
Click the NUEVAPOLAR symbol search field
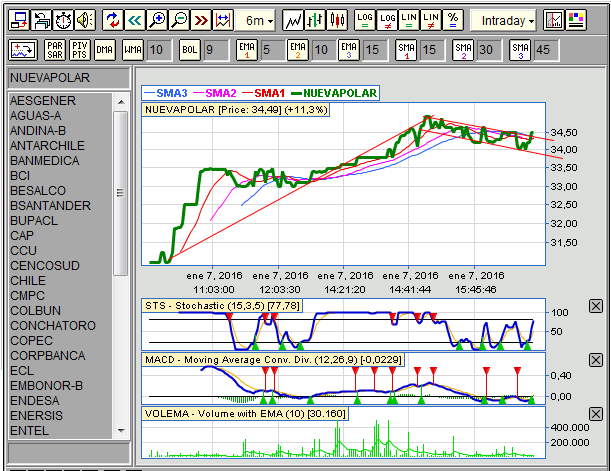tap(69, 78)
